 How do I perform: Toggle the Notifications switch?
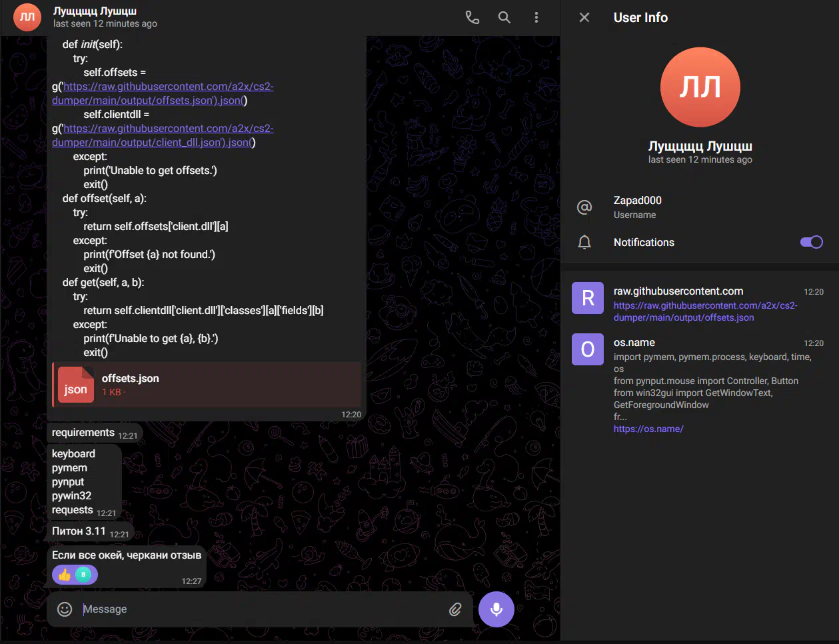click(812, 242)
